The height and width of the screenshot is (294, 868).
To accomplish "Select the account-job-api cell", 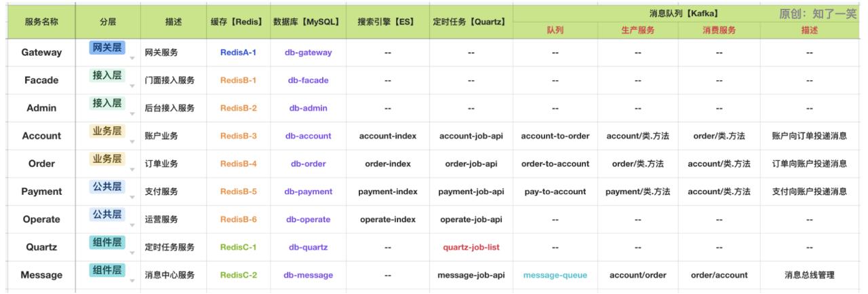I will point(470,136).
